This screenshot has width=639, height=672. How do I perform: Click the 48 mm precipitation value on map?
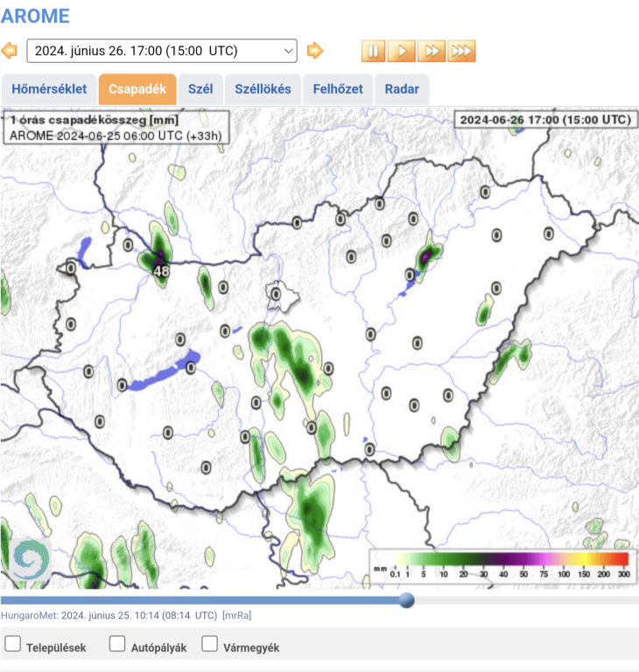(x=161, y=271)
